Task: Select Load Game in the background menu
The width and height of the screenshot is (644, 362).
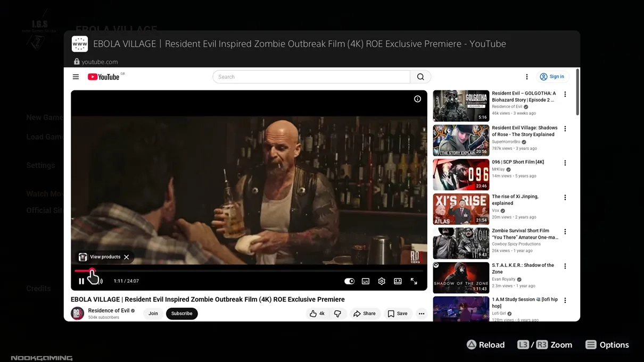Action: (45, 137)
